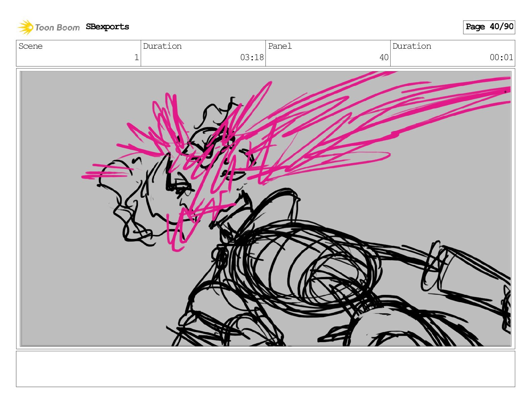Image resolution: width=532 pixels, height=411 pixels.
Task: Click the Page 40/90 indicator box
Action: [489, 27]
